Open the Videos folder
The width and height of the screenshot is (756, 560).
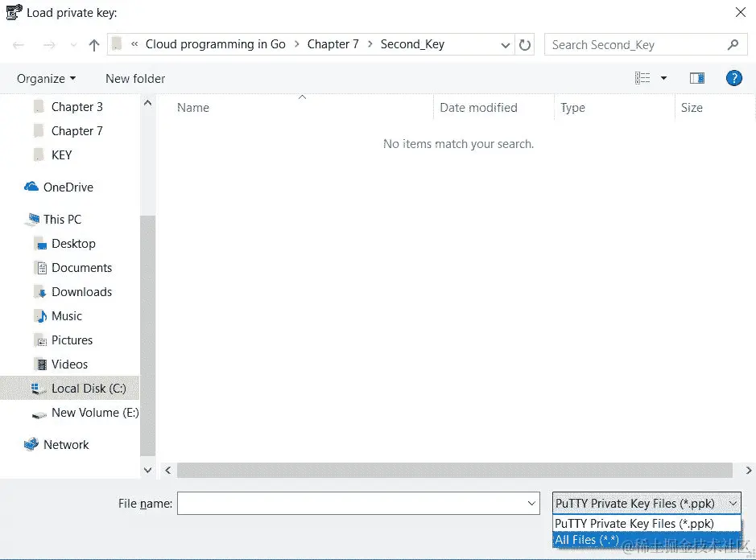pos(69,364)
